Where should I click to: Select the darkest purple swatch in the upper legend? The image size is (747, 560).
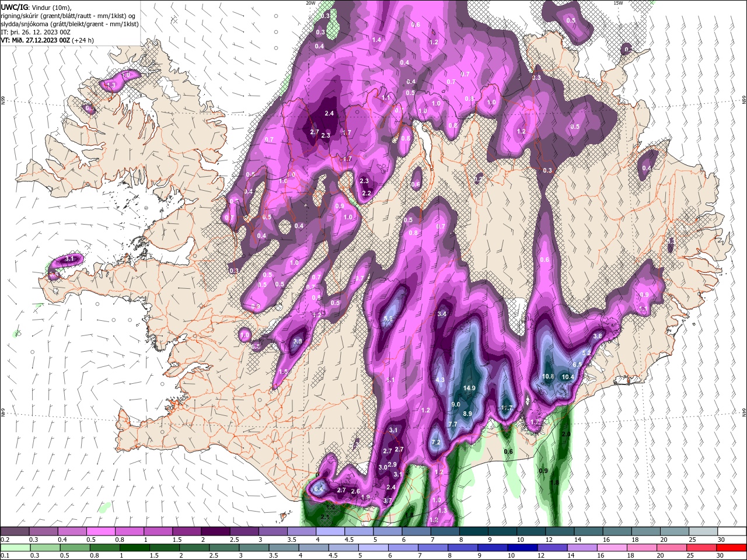pos(215,531)
